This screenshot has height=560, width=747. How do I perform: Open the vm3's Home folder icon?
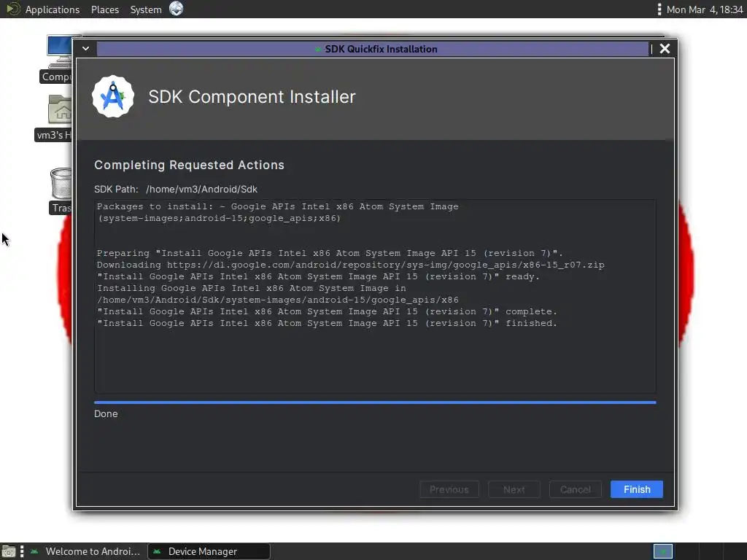pos(55,117)
